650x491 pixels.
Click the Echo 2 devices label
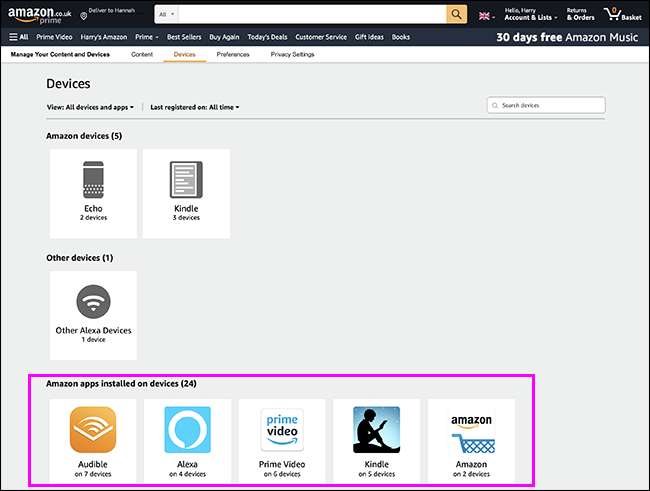pos(93,212)
